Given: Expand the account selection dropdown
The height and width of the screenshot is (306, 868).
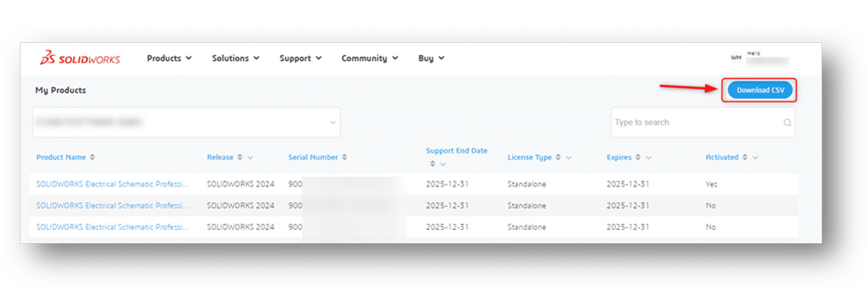Looking at the screenshot, I should 186,122.
